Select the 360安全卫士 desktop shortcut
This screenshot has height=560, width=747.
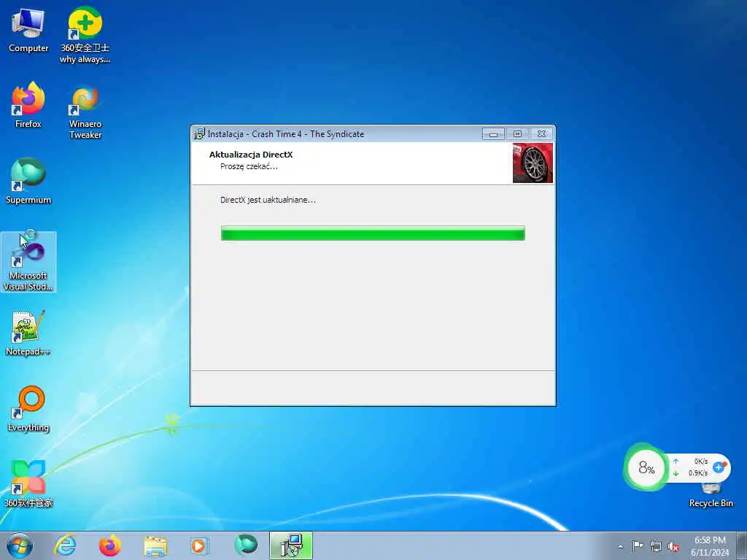[x=85, y=35]
